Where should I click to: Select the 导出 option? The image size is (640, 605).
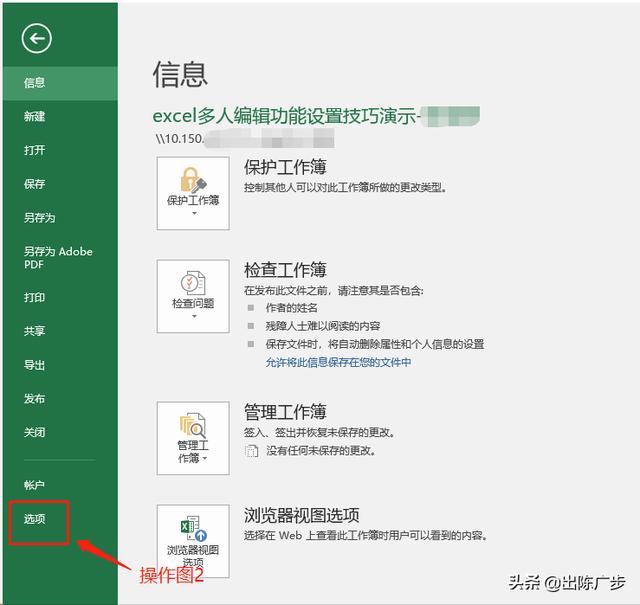click(x=34, y=365)
